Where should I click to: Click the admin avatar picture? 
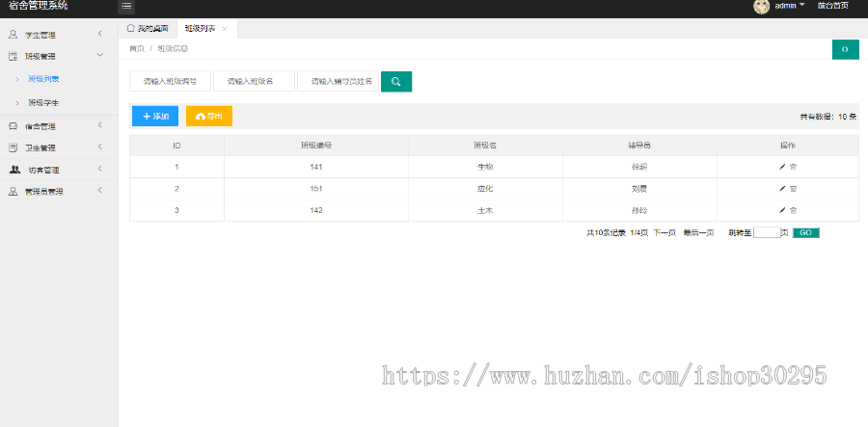click(x=761, y=6)
